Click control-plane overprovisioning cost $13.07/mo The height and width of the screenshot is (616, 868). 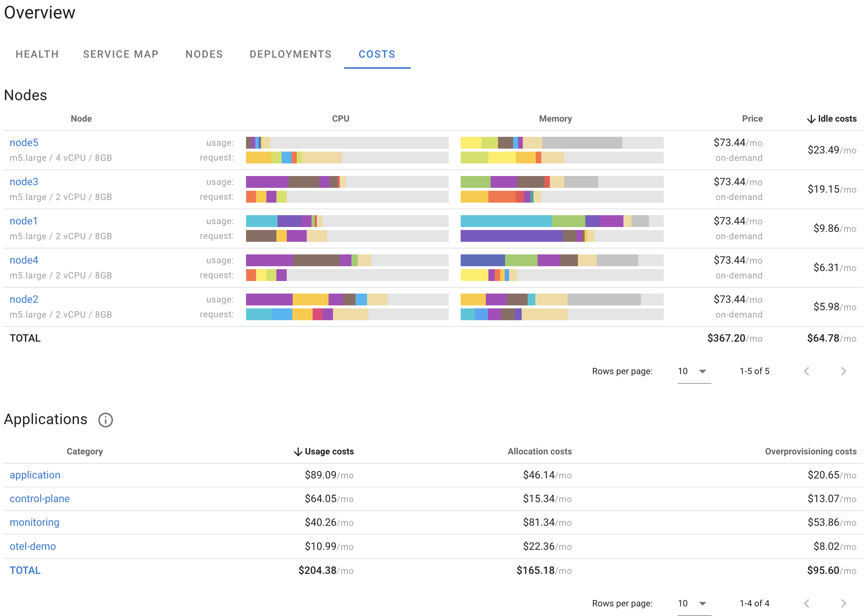(x=832, y=499)
